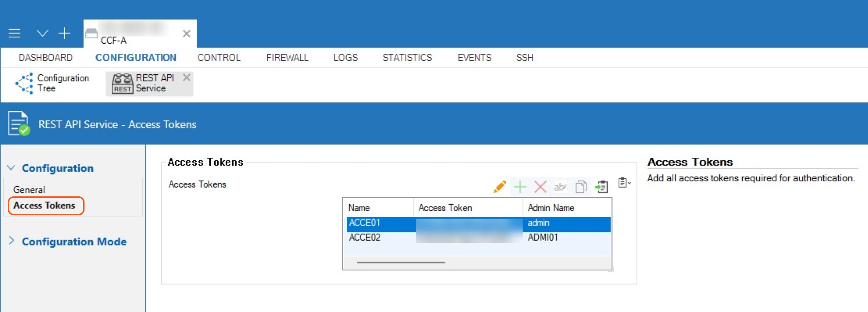Add a new connection tab with plus icon
The height and width of the screenshot is (312, 868).
tap(64, 33)
